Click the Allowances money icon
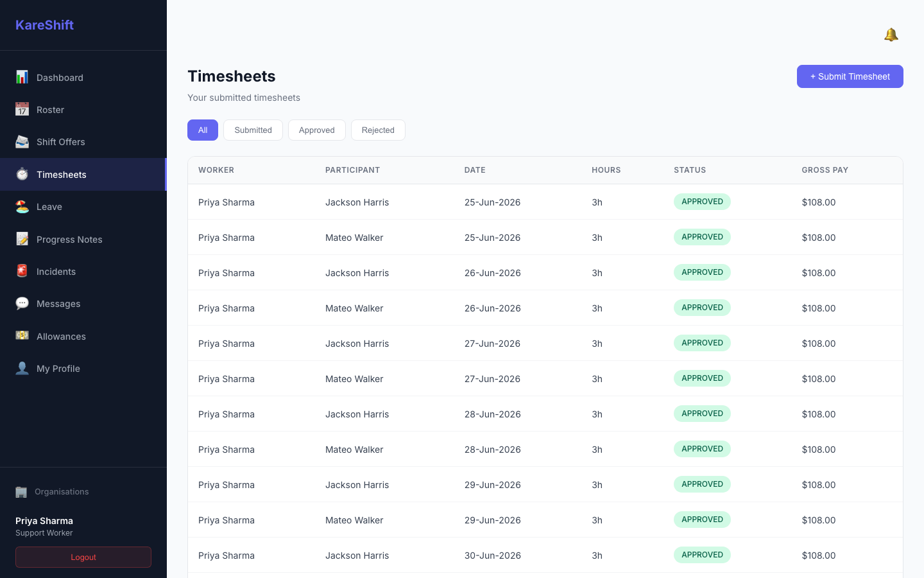This screenshot has width=924, height=578. click(x=22, y=336)
